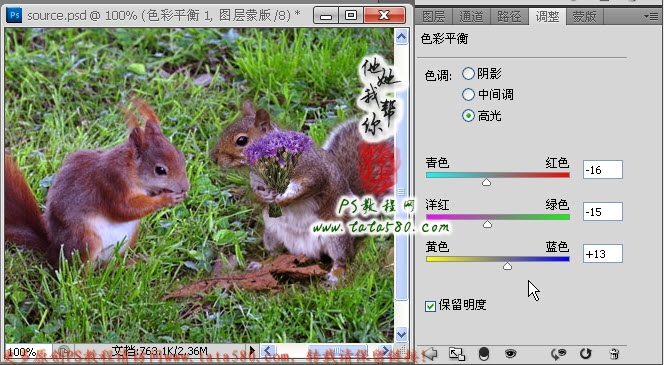Image resolution: width=664 pixels, height=365 pixels.
Task: Click the horizontal scrollbar right arrow
Action: (384, 351)
